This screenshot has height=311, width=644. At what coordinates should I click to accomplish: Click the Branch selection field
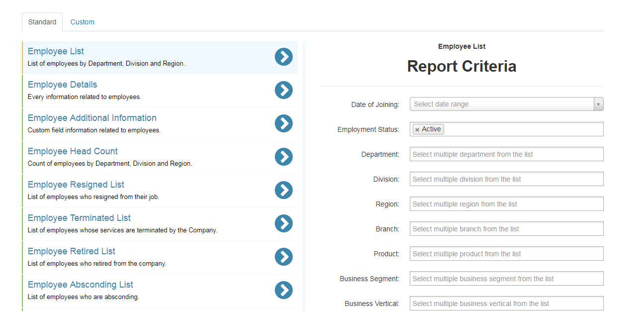(x=506, y=229)
